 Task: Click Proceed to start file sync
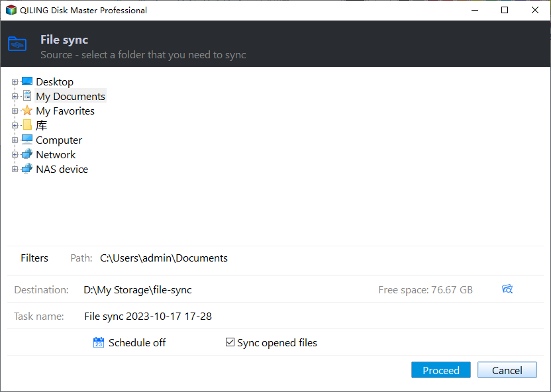[x=441, y=370]
